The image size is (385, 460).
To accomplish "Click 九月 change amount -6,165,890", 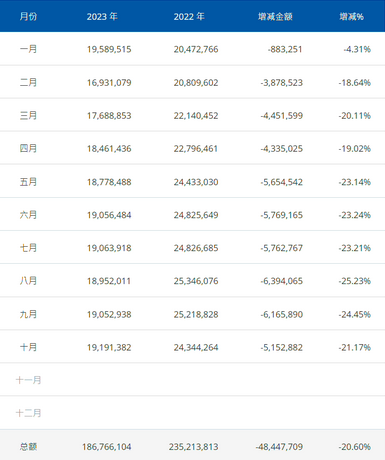I will tap(282, 314).
